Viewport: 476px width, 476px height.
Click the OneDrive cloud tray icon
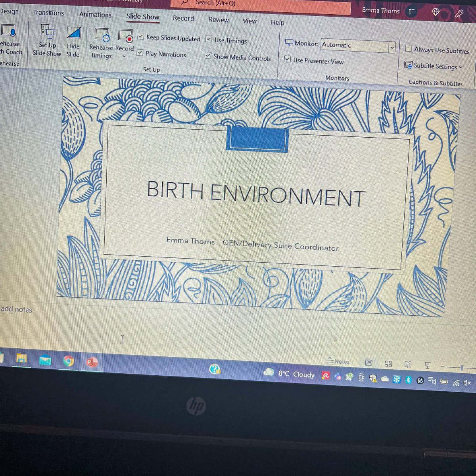[384, 379]
